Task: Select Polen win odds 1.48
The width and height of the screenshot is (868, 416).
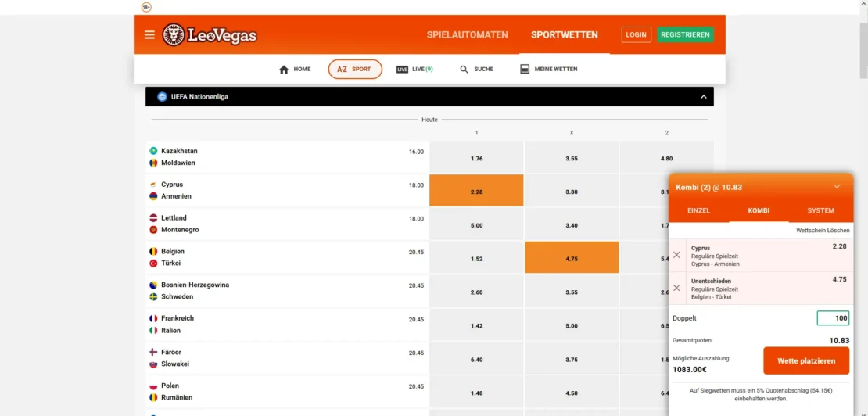Action: coord(476,392)
